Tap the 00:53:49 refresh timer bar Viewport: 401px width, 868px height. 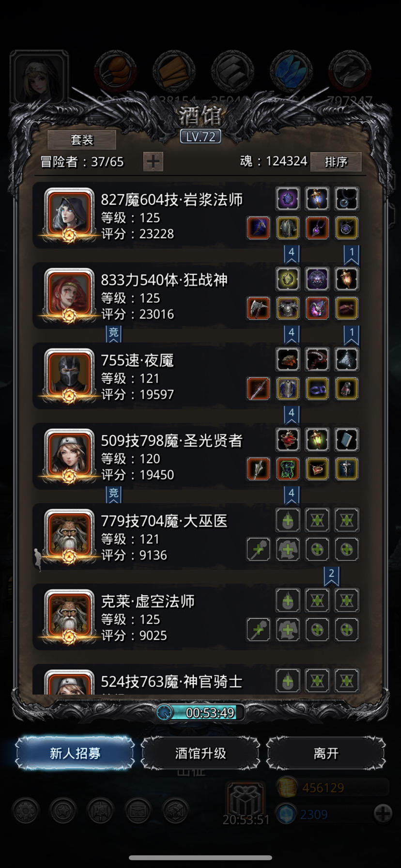(x=200, y=713)
